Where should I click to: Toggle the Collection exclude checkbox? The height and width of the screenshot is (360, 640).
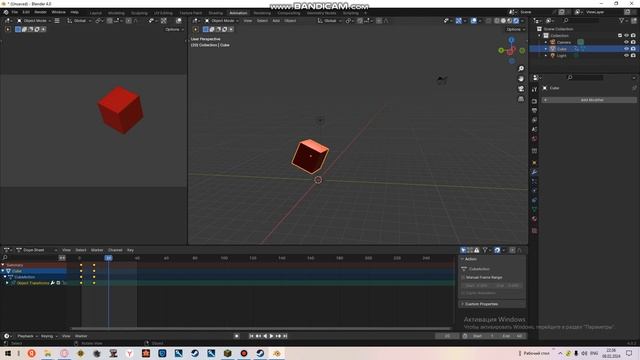pyautogui.click(x=620, y=36)
